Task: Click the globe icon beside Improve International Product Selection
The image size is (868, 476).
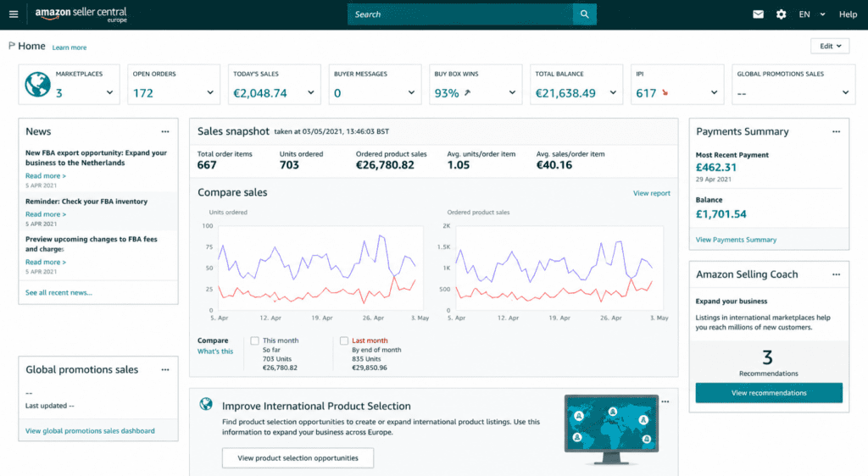Action: [x=206, y=404]
